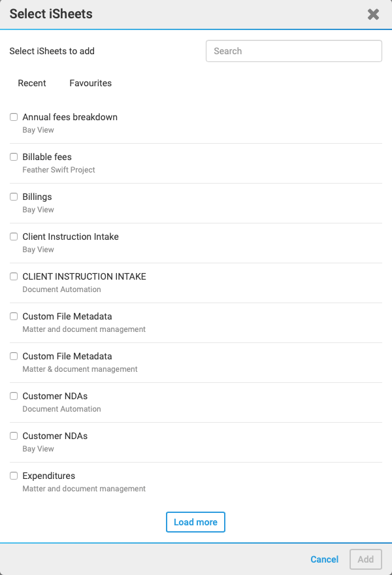Screen dimensions: 392x575
Task: Open the Favourites tab
Action: coord(90,83)
